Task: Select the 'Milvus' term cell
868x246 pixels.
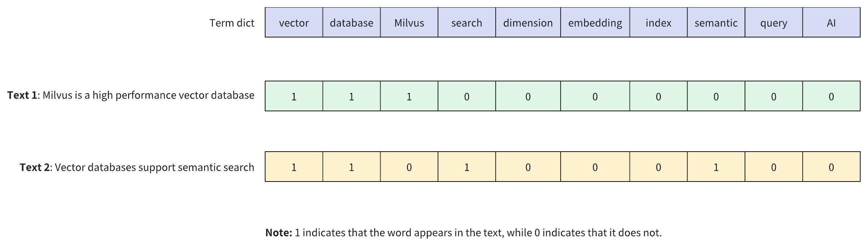Action: pyautogui.click(x=409, y=23)
